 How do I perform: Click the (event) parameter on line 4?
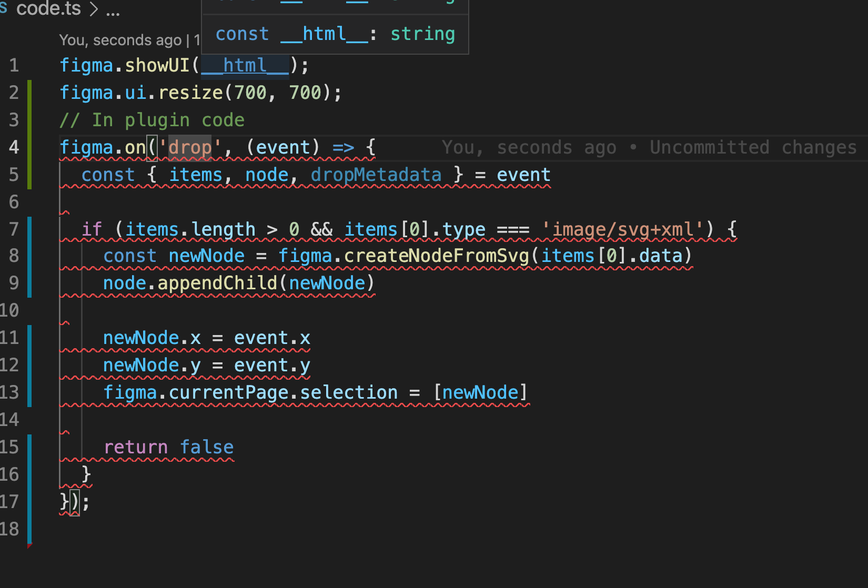[x=283, y=147]
